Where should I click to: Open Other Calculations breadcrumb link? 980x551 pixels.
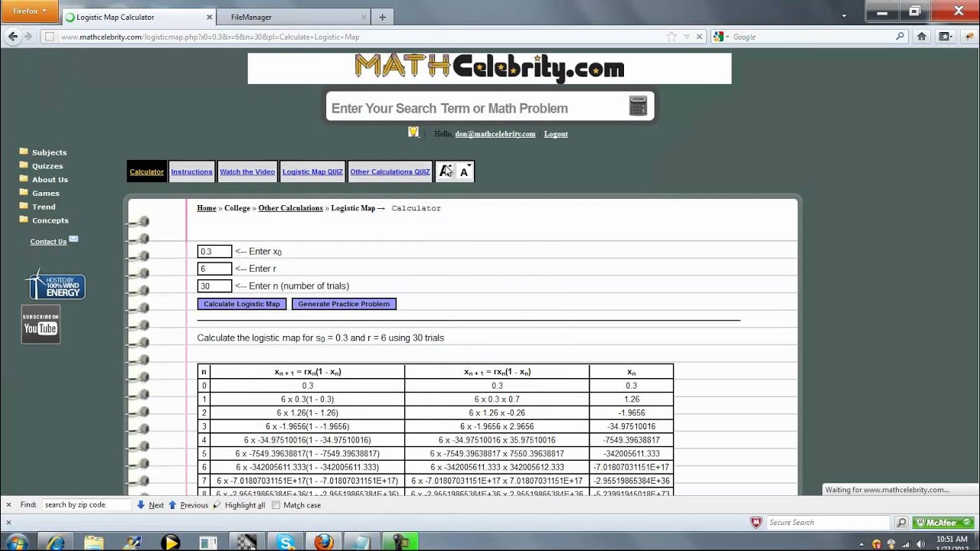click(x=290, y=208)
